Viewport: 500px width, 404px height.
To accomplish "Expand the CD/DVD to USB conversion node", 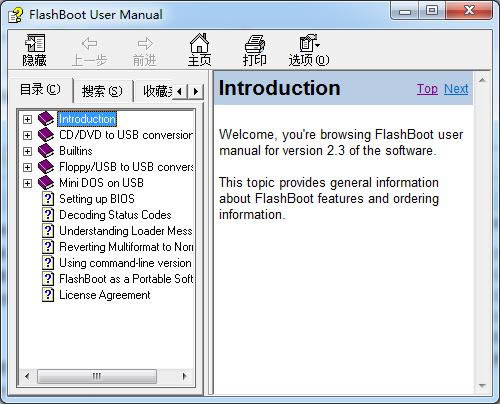I will 27,135.
